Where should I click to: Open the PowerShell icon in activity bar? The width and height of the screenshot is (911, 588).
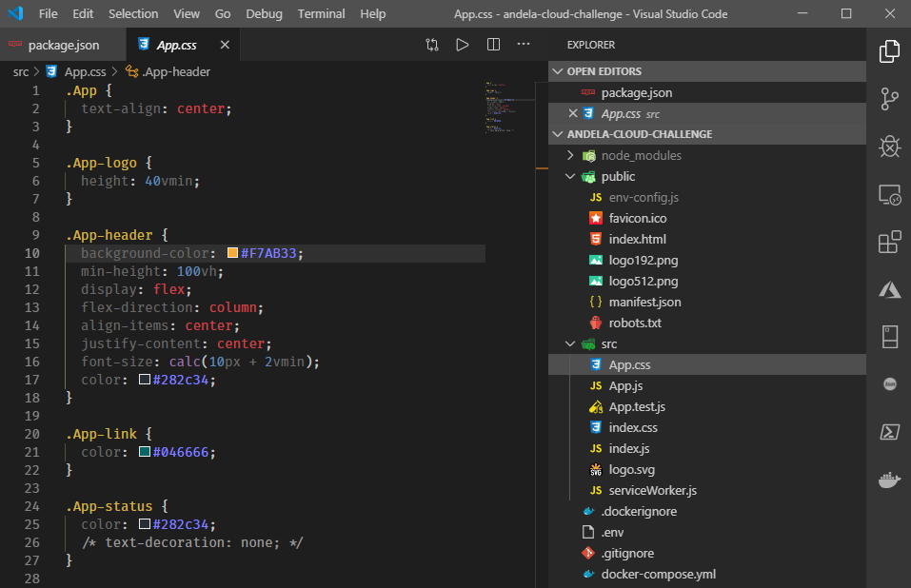[889, 432]
